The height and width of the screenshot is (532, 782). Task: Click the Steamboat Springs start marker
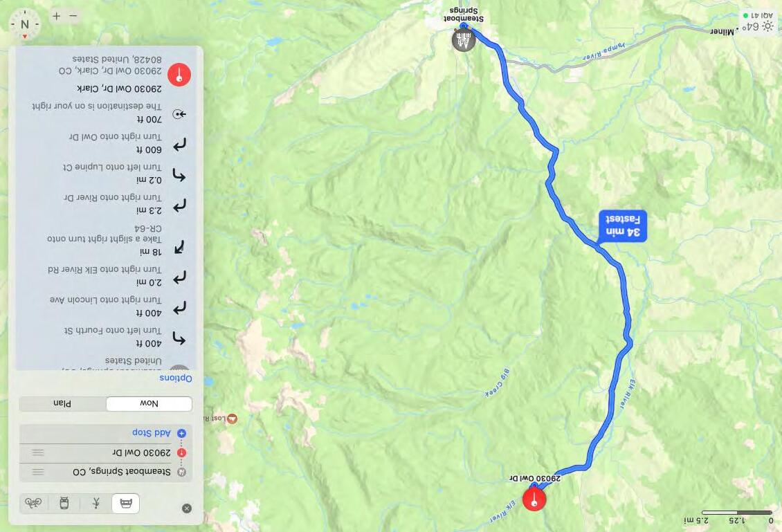click(x=464, y=39)
